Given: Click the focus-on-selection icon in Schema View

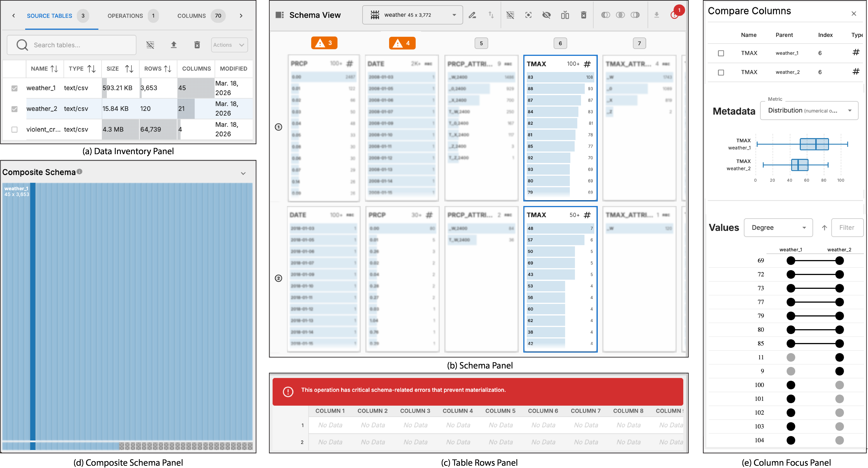Looking at the screenshot, I should 528,15.
